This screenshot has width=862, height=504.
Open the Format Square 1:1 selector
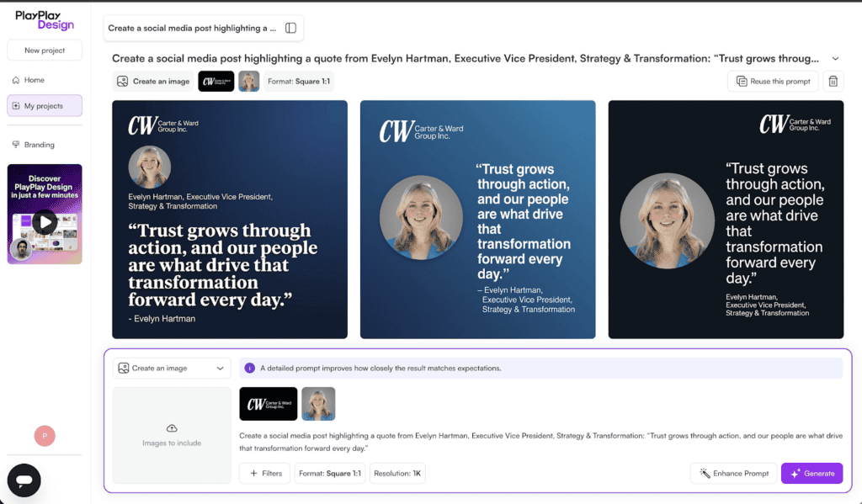coord(329,473)
